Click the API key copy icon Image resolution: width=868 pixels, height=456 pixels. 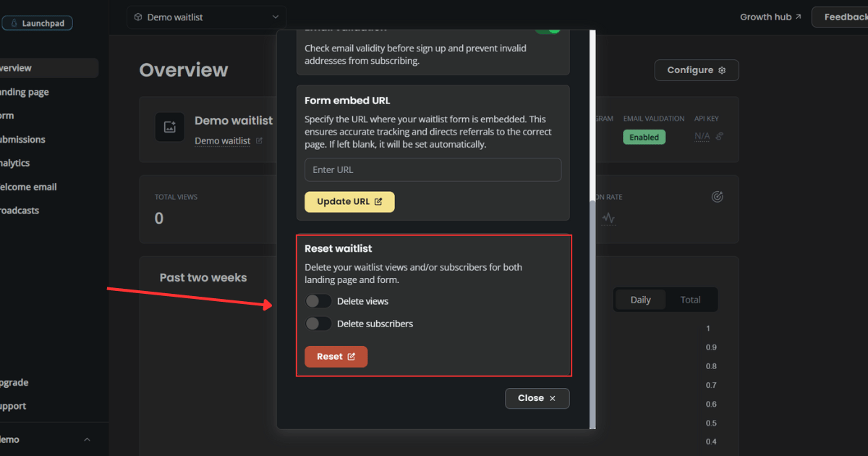point(719,136)
